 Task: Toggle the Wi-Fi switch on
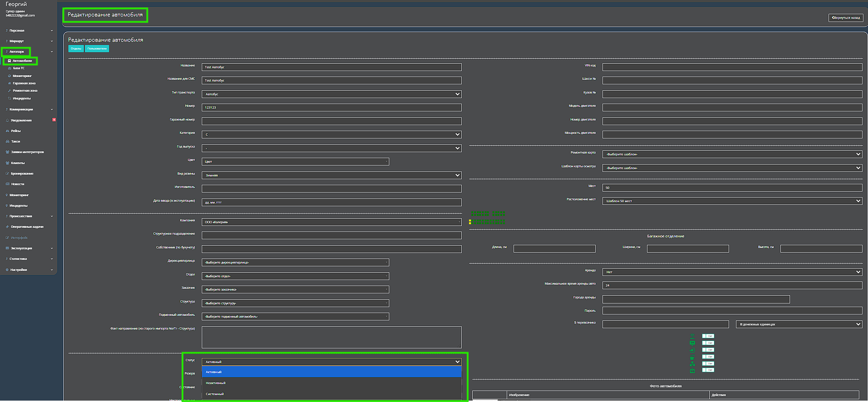pyautogui.click(x=708, y=336)
